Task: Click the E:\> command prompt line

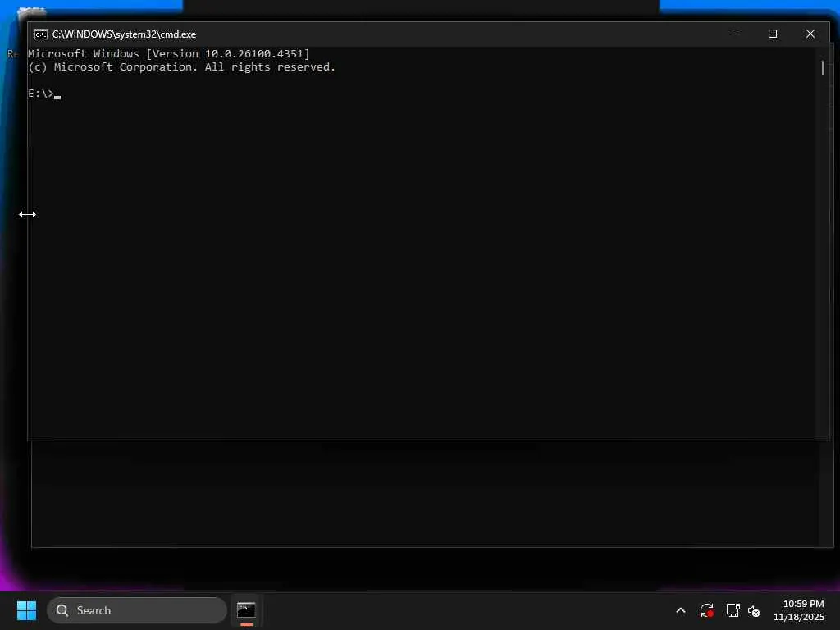Action: pos(44,94)
